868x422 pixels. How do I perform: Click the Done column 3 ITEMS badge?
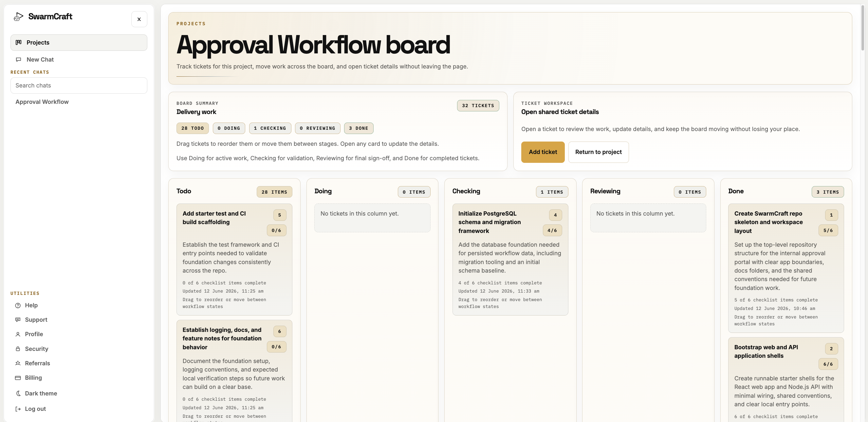coord(828,192)
